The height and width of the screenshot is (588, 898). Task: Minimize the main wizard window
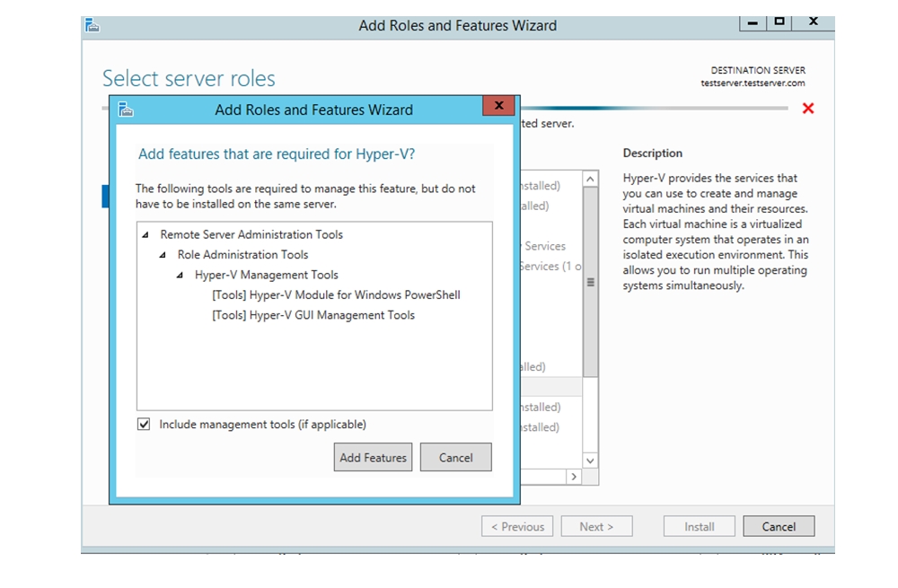point(753,22)
